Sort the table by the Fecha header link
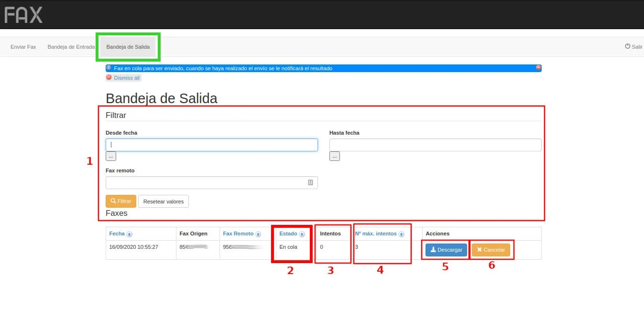The image size is (644, 329). click(x=117, y=233)
